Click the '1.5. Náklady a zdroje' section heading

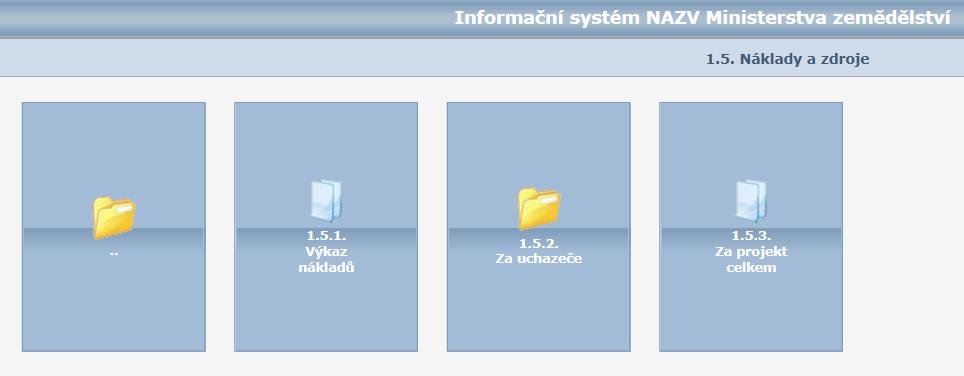coord(788,60)
